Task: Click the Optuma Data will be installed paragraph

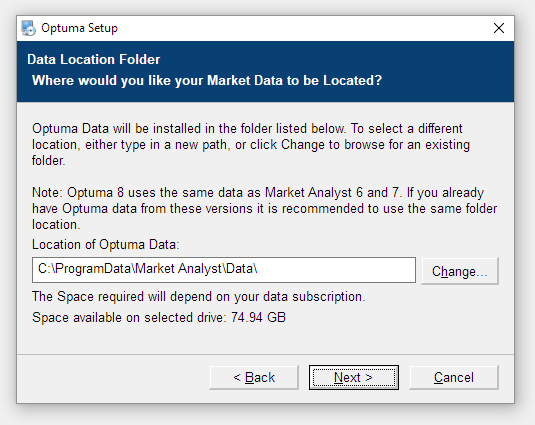Action: pos(251,145)
